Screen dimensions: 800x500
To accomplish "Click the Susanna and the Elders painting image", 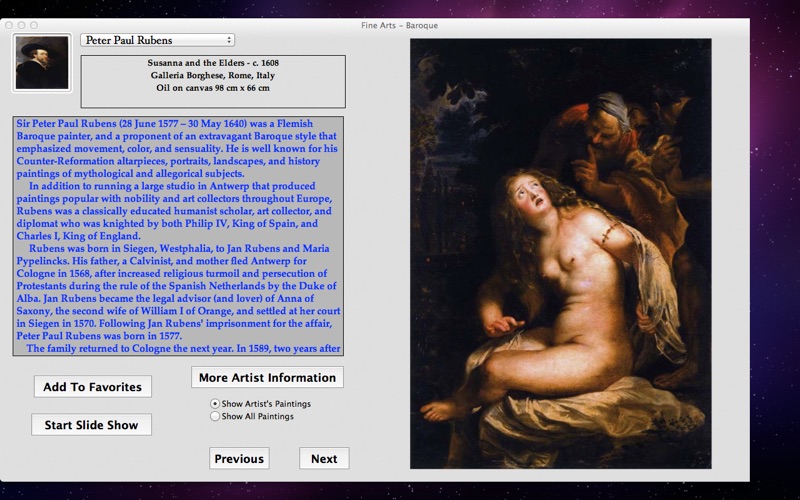I will click(x=561, y=254).
